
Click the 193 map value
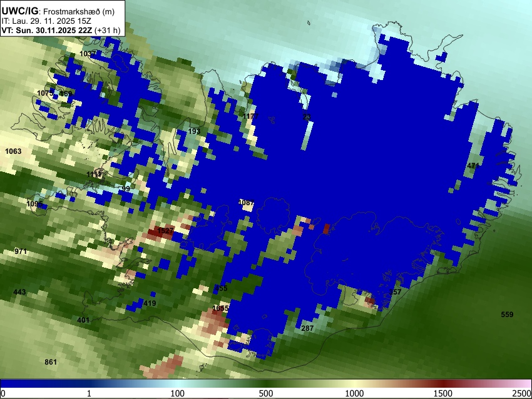194,131
